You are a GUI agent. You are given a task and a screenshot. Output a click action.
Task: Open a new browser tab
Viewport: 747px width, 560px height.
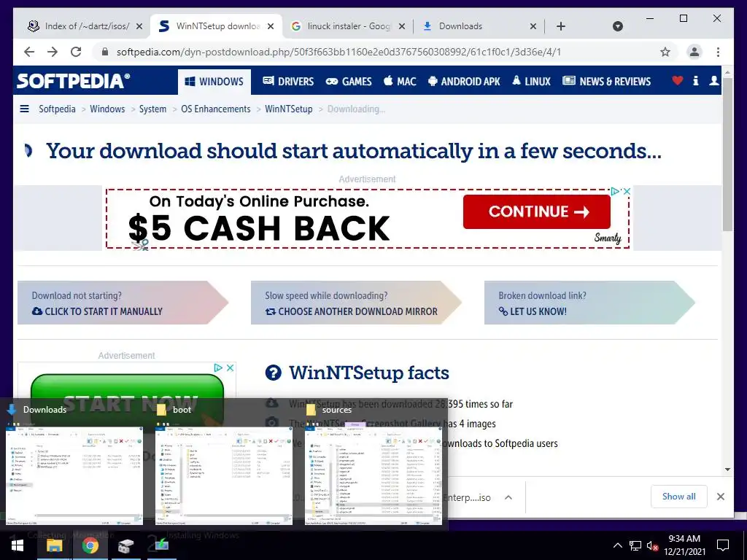click(561, 26)
